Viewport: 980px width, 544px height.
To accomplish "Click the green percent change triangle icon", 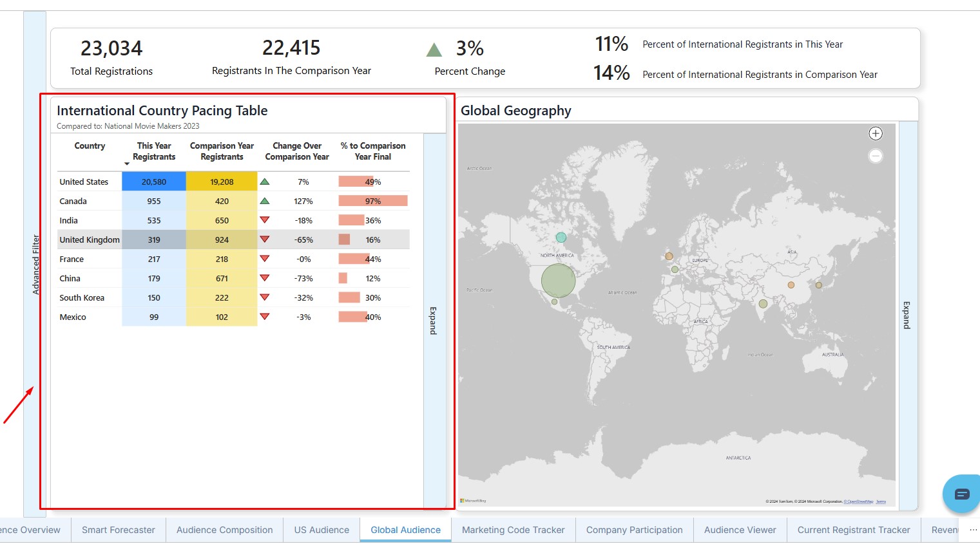I will pos(434,50).
